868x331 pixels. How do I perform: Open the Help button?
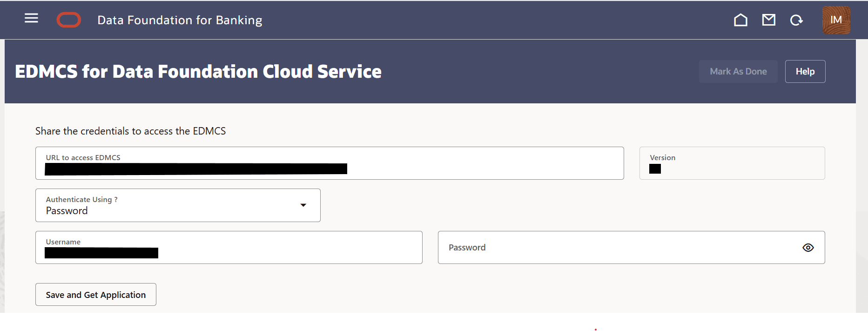(x=805, y=72)
